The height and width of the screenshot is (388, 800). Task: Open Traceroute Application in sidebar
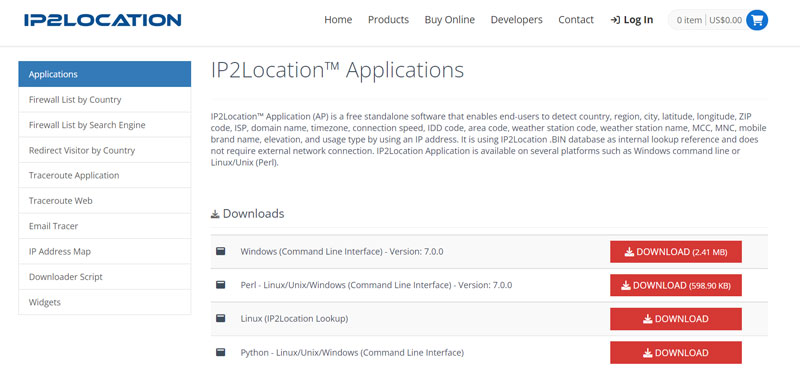click(x=105, y=175)
